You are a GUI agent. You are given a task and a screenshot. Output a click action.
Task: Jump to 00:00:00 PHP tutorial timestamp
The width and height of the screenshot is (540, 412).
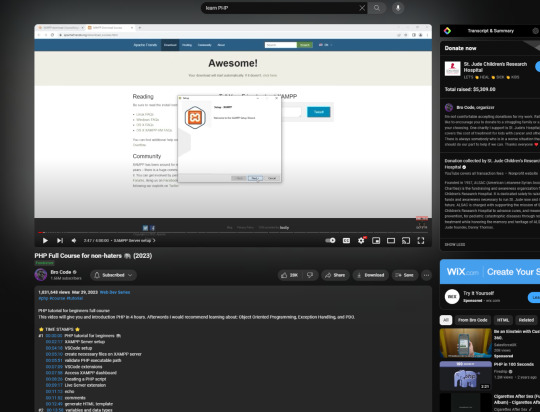[54, 336]
